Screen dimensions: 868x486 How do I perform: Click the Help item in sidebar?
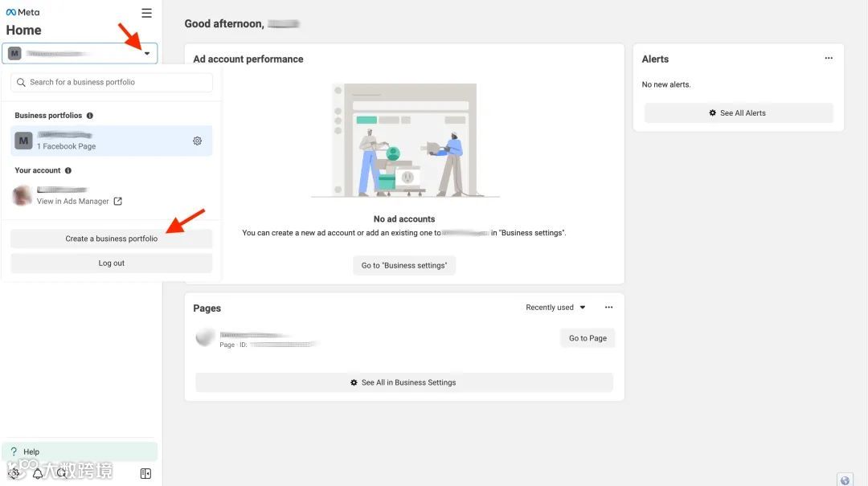(80, 451)
